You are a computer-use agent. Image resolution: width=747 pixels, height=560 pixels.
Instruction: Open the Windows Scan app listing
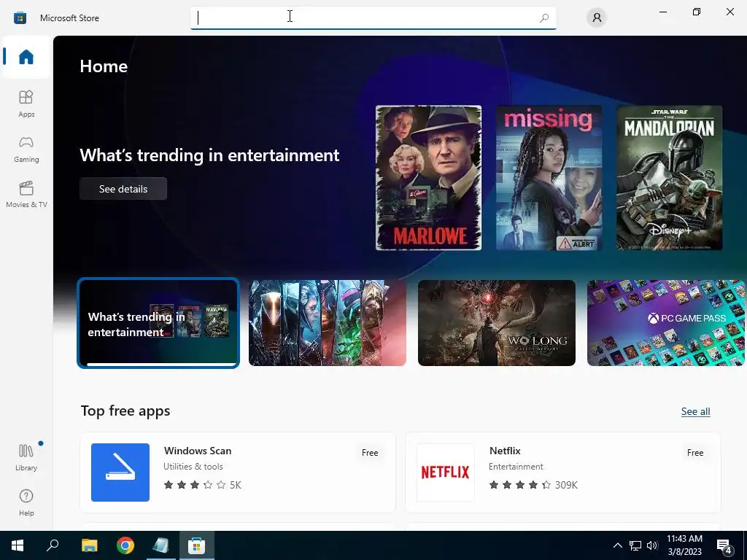pyautogui.click(x=238, y=472)
